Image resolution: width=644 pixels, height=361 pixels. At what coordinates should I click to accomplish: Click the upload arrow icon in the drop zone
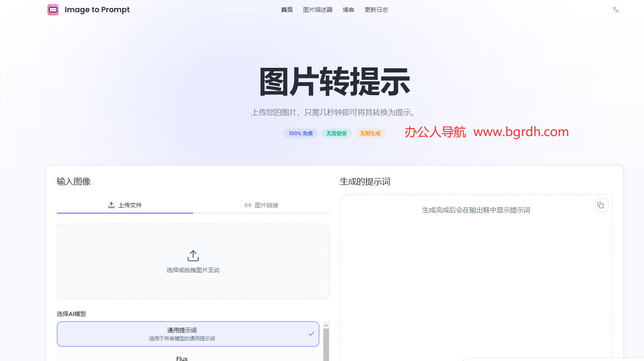pos(193,255)
